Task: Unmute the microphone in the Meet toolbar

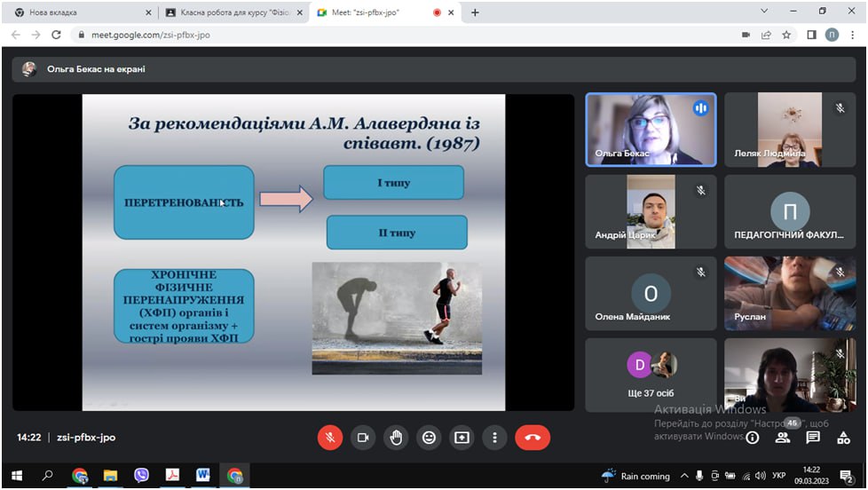Action: [x=330, y=438]
